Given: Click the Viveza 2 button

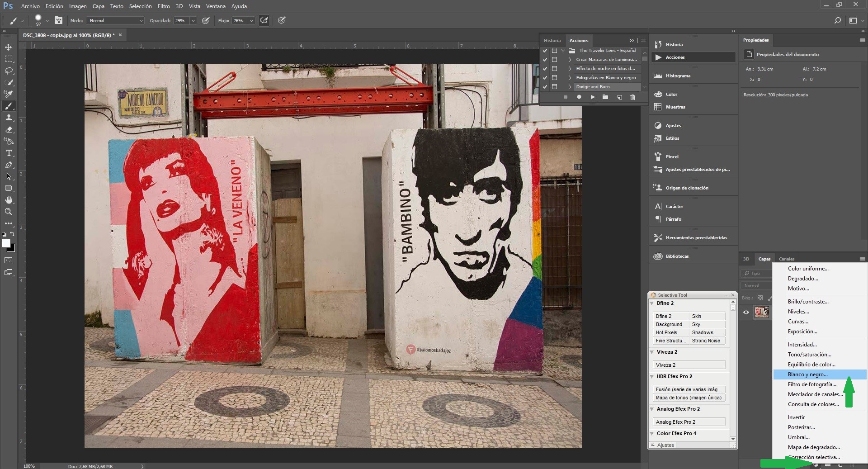Looking at the screenshot, I should [x=689, y=365].
